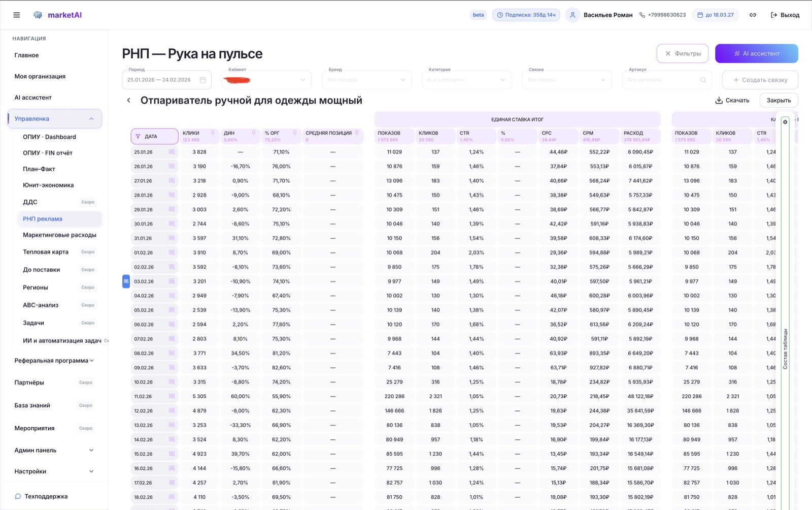Open ОПИУ · FIN отчёт in the sidebar
The height and width of the screenshot is (510, 812).
coord(48,153)
